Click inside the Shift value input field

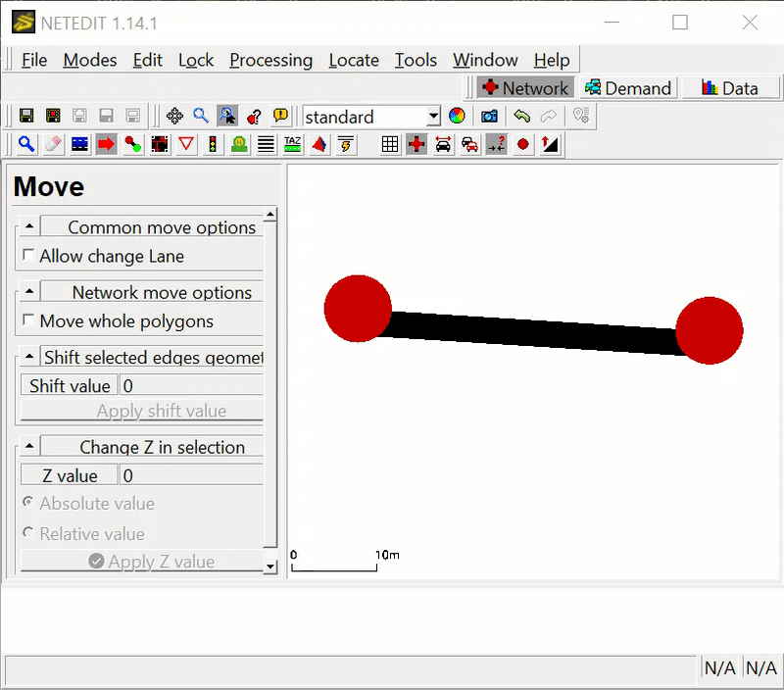pyautogui.click(x=191, y=385)
